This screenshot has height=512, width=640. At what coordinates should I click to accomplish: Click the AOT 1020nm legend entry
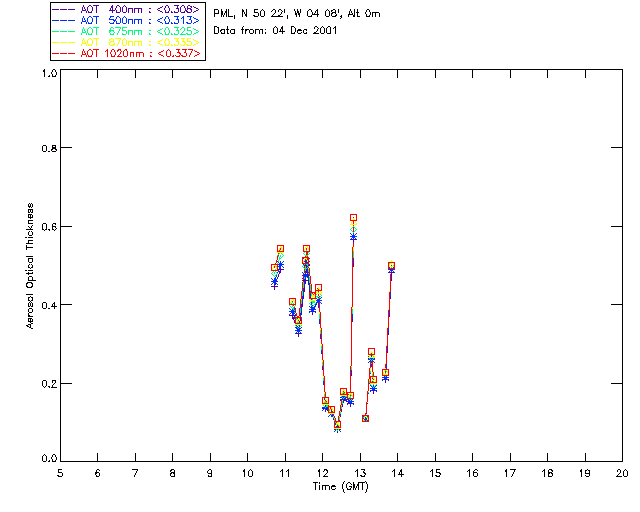click(x=127, y=53)
